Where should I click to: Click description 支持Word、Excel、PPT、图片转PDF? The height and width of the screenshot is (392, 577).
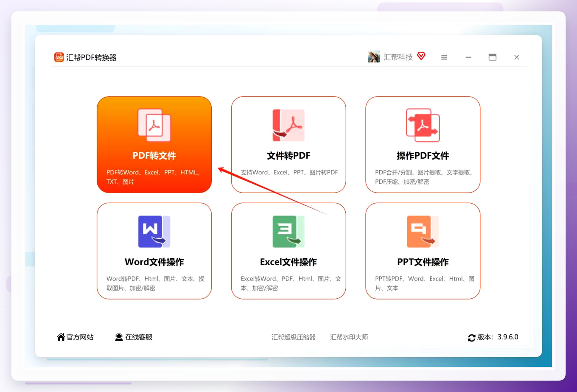tap(289, 172)
